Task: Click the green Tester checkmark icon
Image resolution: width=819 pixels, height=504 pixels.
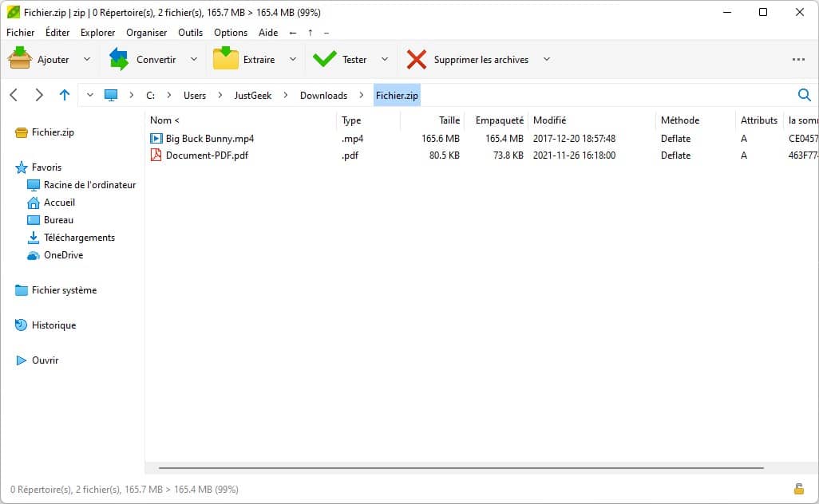Action: tap(324, 58)
